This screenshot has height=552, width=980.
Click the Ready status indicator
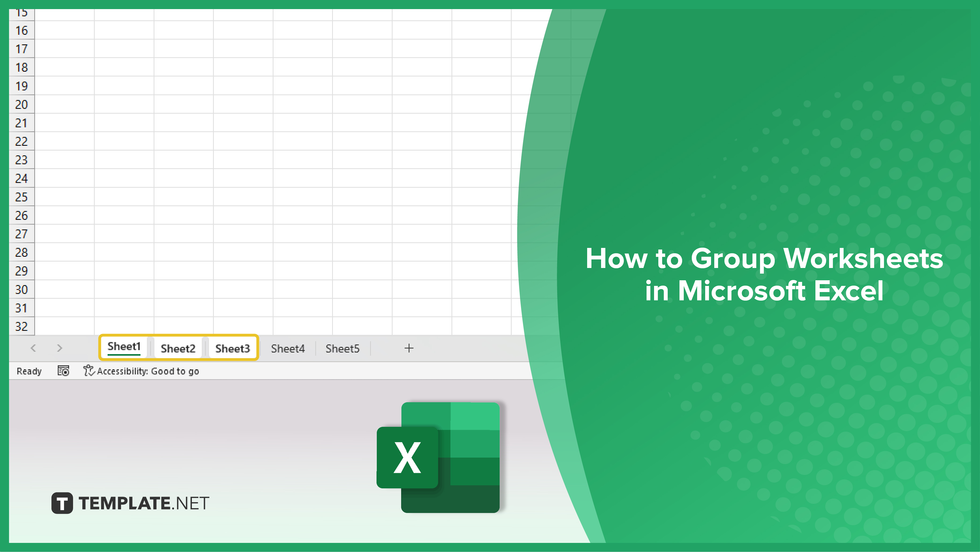(x=29, y=371)
